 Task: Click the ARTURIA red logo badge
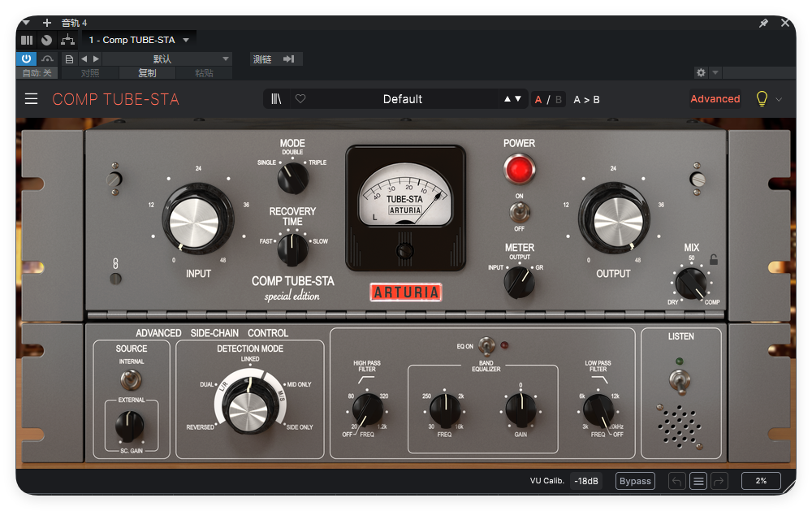tap(406, 292)
